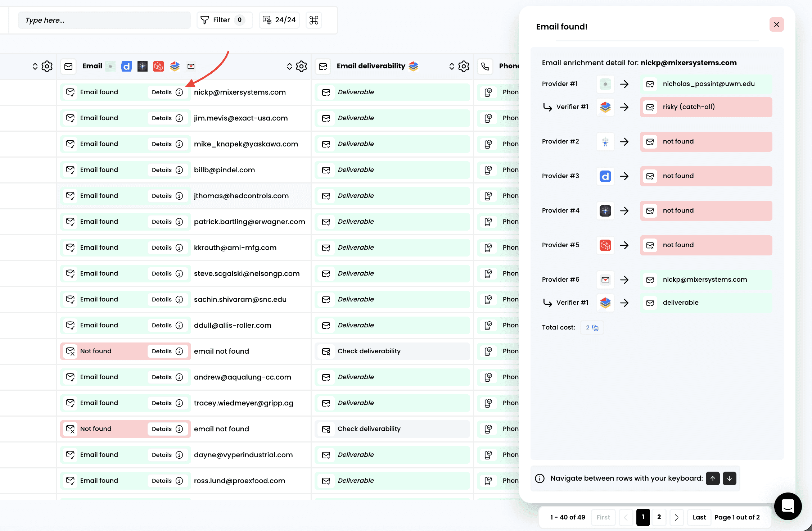Go to page 2
This screenshot has width=812, height=531.
(x=659, y=517)
